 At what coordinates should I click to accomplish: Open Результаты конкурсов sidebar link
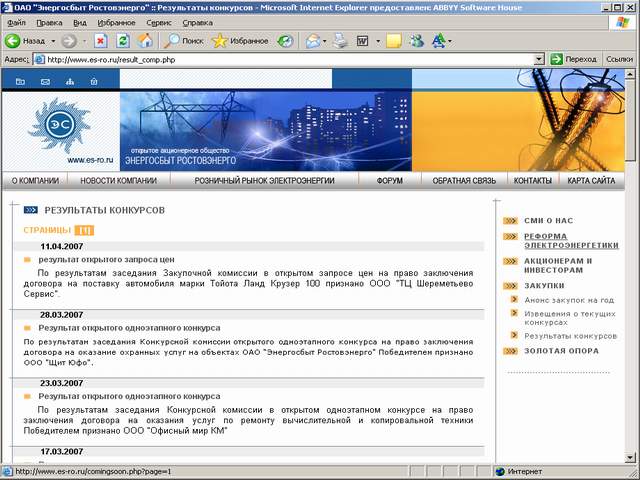pyautogui.click(x=571, y=336)
